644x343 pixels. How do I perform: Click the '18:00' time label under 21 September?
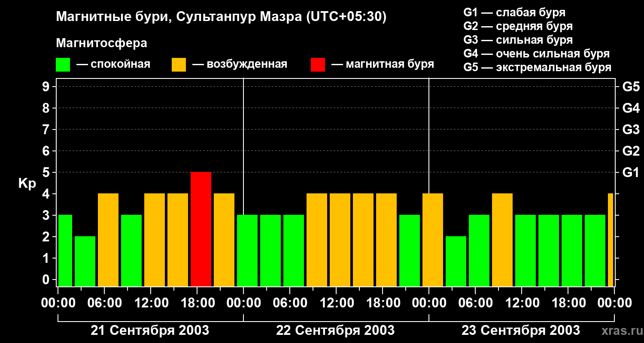(x=197, y=303)
